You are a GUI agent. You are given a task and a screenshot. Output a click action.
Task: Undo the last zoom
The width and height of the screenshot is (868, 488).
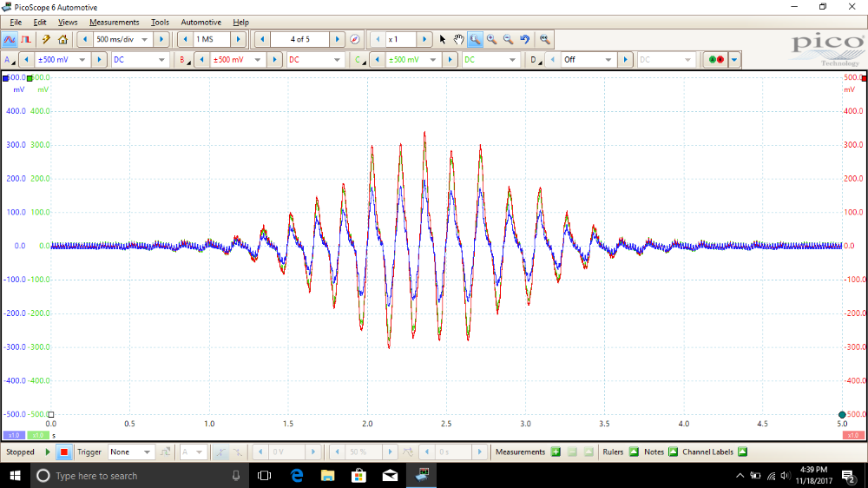coord(524,39)
